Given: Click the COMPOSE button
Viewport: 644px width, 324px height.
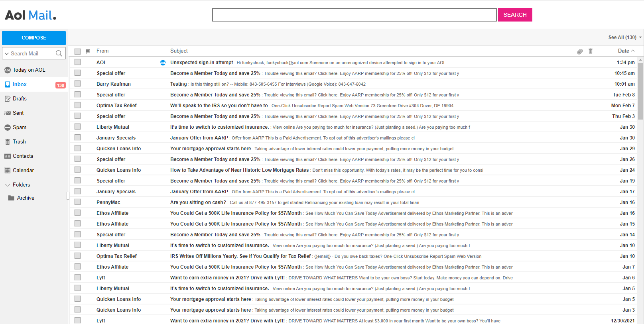Looking at the screenshot, I should pyautogui.click(x=34, y=38).
